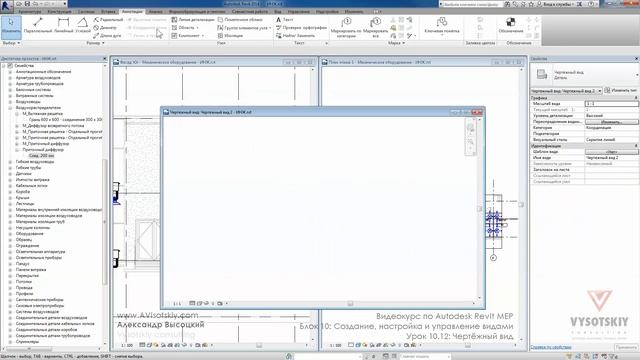Viewport: 640px width, 360px height.
Task: Select the Изменить (Modify) arrow tool
Action: pos(11,27)
